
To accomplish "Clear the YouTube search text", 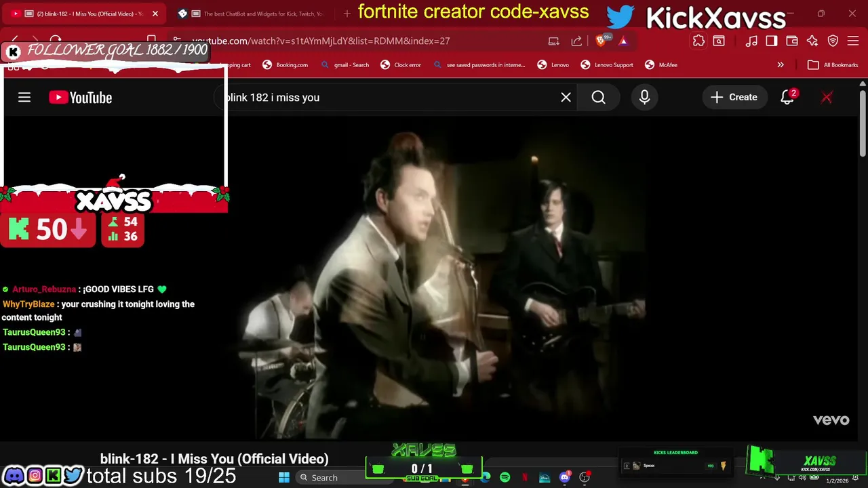I will (566, 98).
